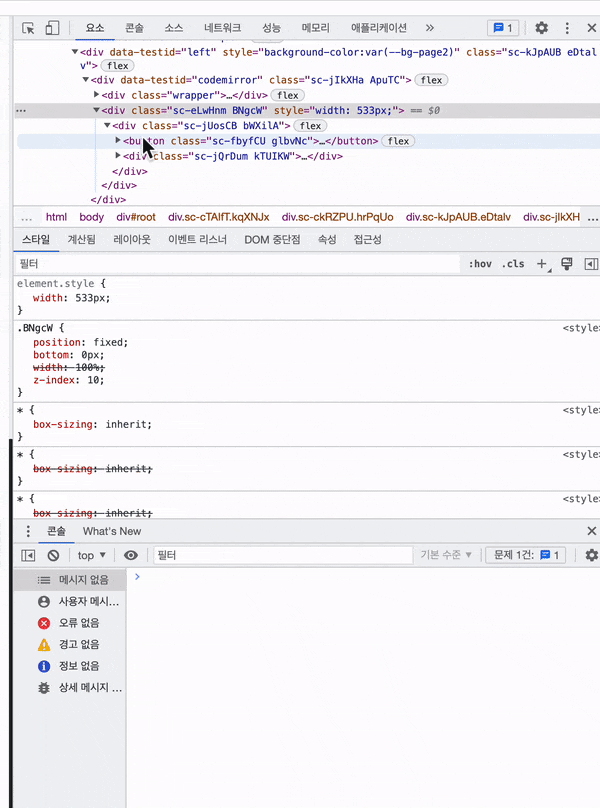Expand the sc-fbyfCU button node

pos(118,140)
